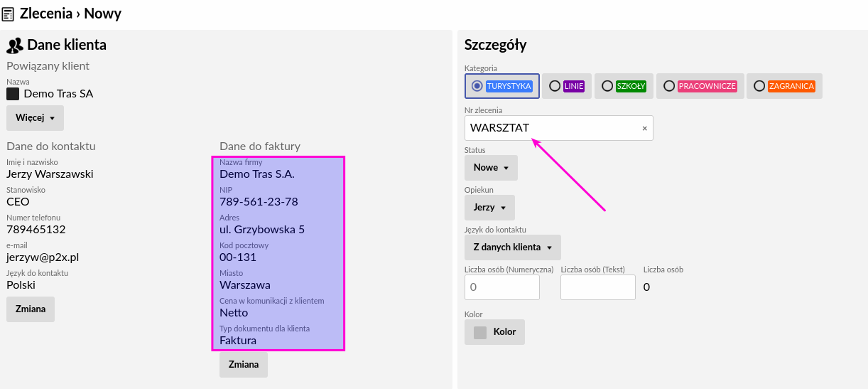Open the Kolor color picker button
868x389 pixels.
coord(494,332)
